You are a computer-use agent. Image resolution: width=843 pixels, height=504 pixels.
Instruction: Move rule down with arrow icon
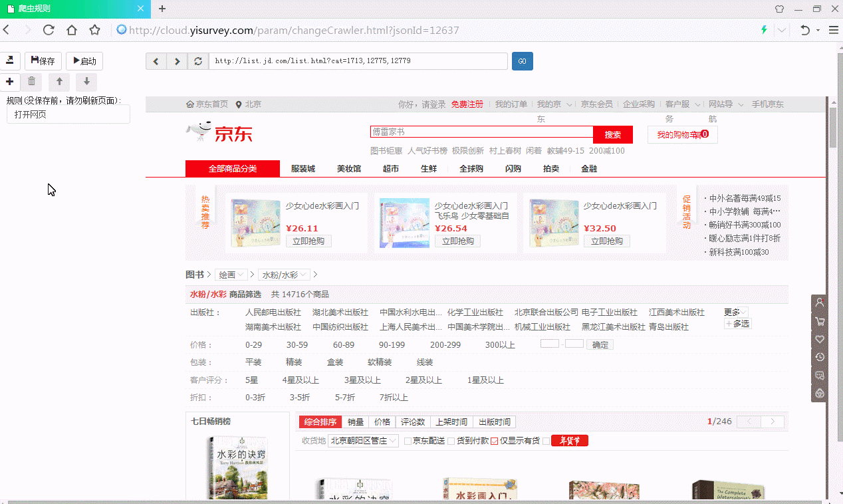(x=86, y=82)
